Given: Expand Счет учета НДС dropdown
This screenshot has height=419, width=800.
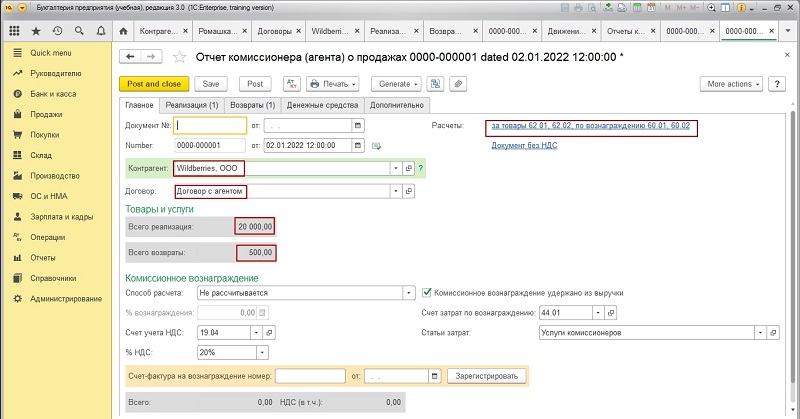Looking at the screenshot, I should pyautogui.click(x=257, y=333).
